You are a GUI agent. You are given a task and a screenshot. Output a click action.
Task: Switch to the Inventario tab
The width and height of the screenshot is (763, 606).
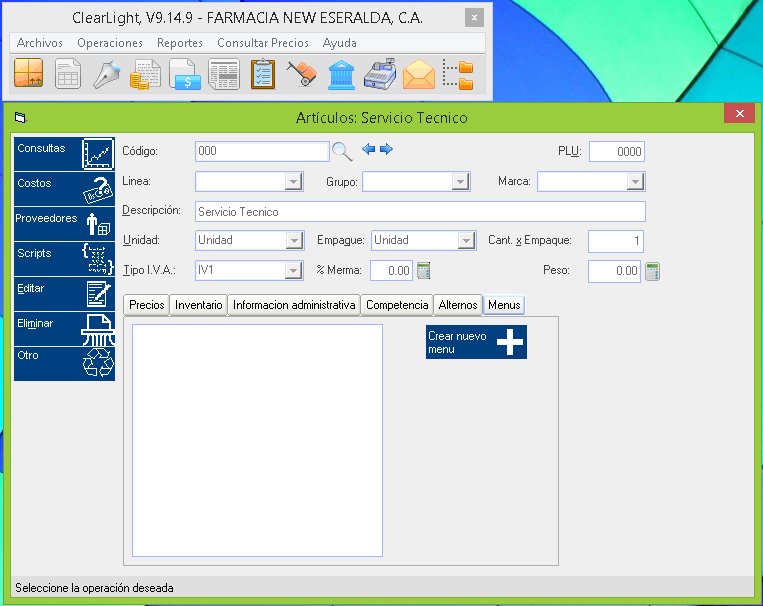(198, 305)
